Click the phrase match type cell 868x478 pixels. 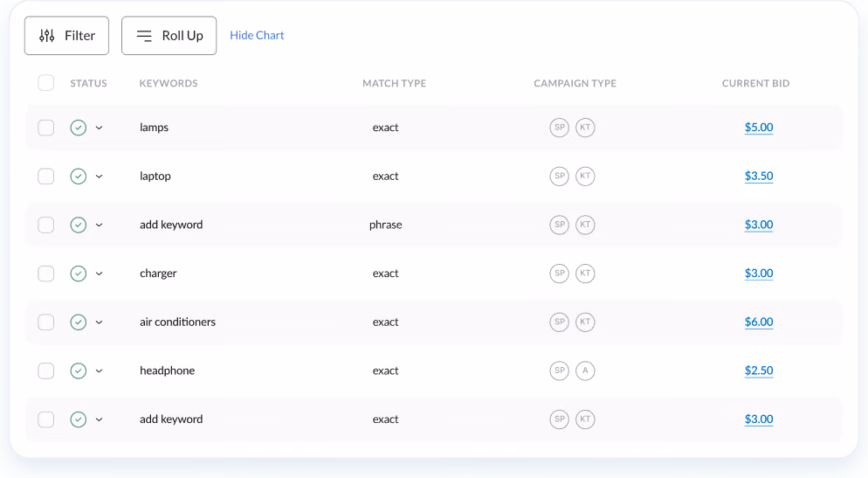point(386,225)
